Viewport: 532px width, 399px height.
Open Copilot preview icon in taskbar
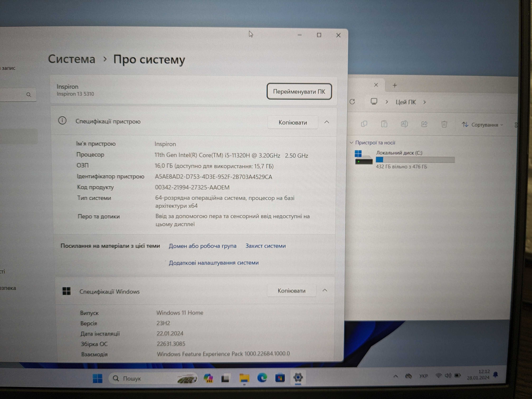pyautogui.click(x=208, y=378)
